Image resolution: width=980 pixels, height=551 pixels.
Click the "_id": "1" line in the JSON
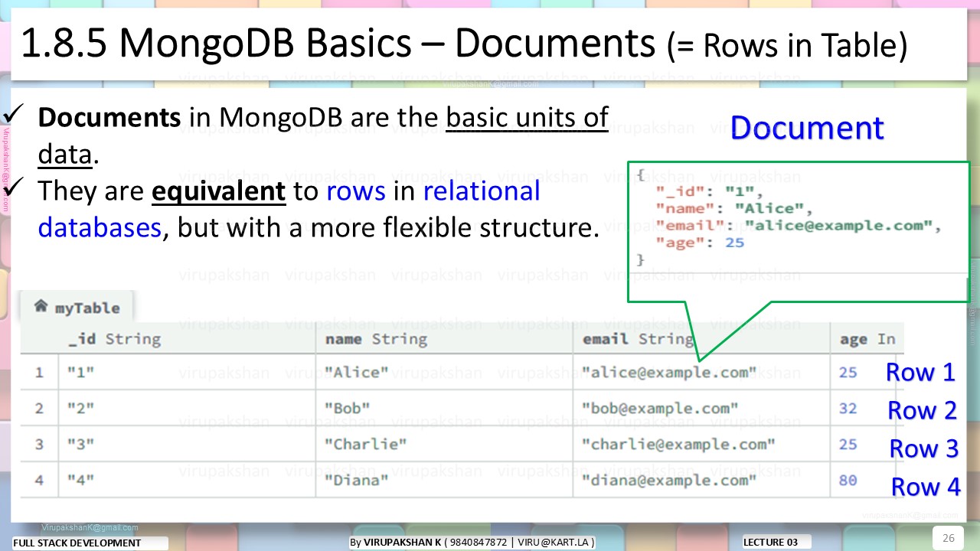[709, 191]
